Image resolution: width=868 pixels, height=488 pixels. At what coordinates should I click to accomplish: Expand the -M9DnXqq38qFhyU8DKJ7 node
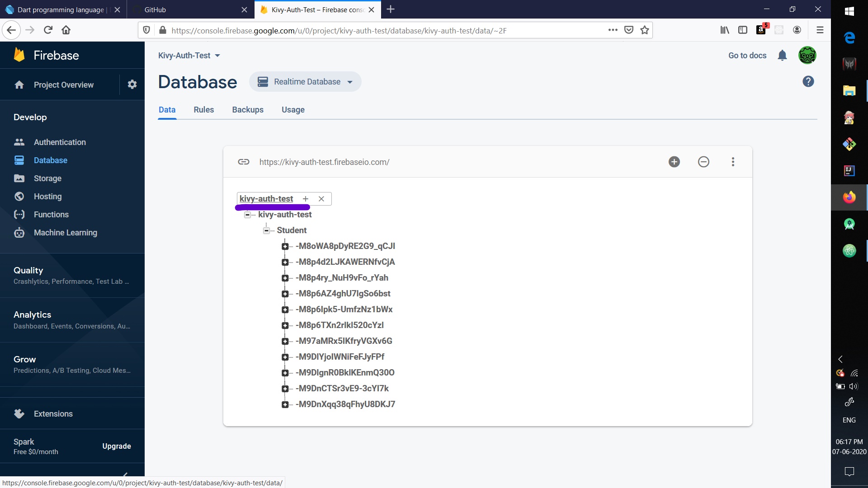click(x=285, y=404)
